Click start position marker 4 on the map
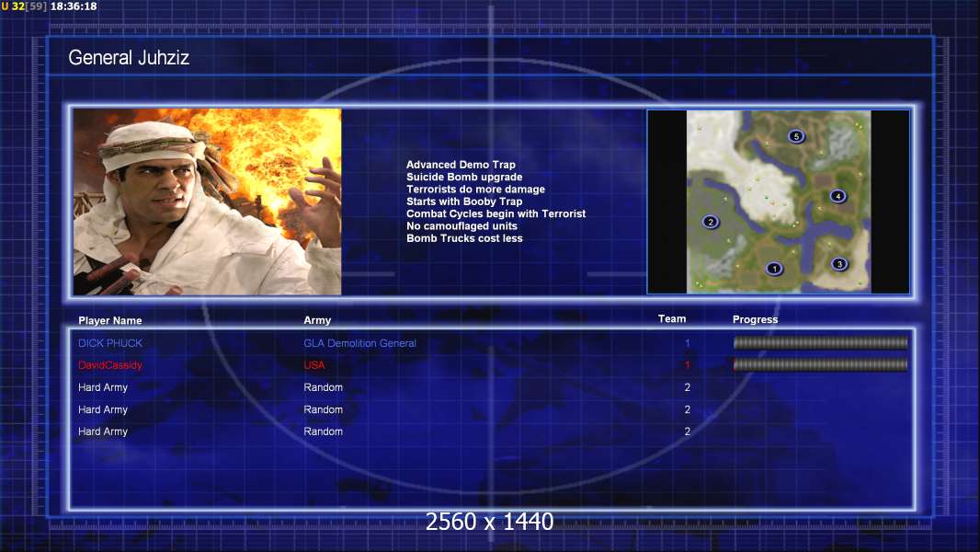The width and height of the screenshot is (980, 552). [x=838, y=196]
